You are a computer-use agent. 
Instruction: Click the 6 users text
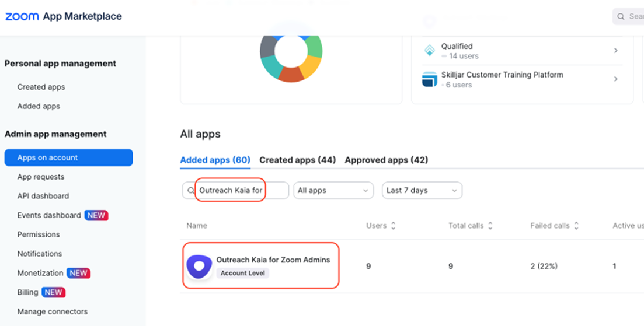click(x=459, y=85)
